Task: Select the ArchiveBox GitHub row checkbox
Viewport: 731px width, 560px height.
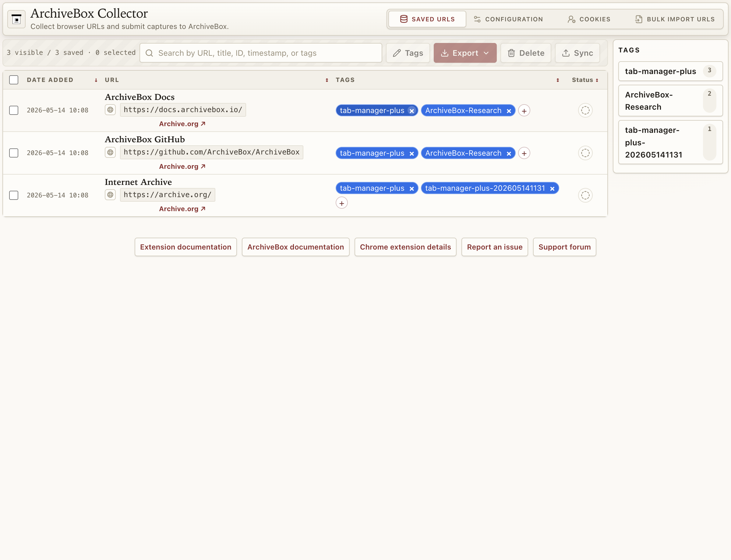Action: coord(14,153)
